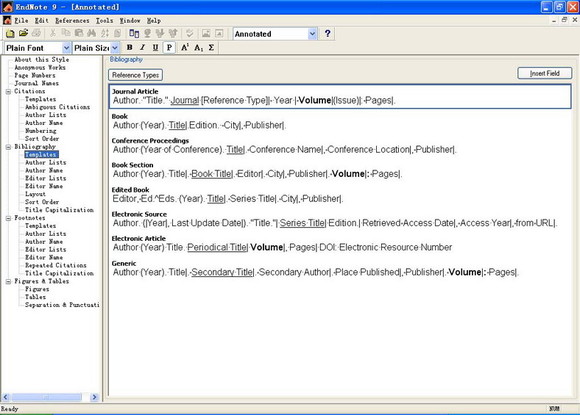
Task: Apply Italic formatting
Action: [142, 47]
